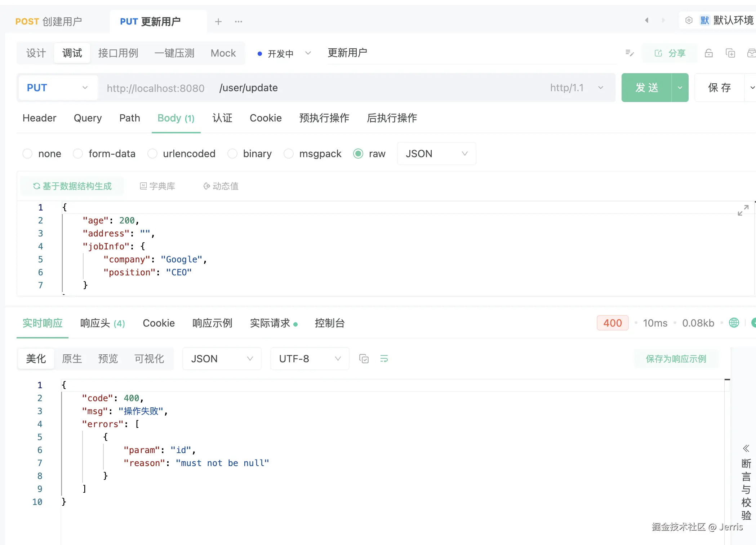
Task: Open the 接口用例 tab
Action: [x=118, y=53]
